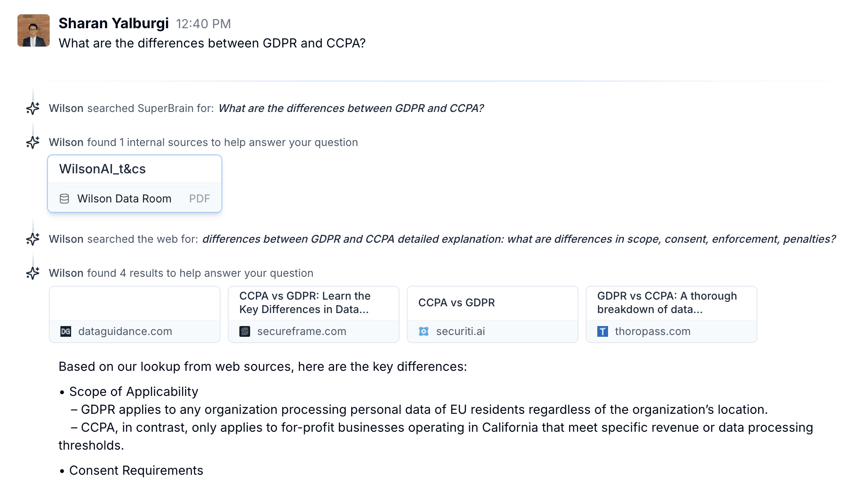Click sparkle icon next to internal sources line
The width and height of the screenshot is (868, 481).
(x=33, y=142)
